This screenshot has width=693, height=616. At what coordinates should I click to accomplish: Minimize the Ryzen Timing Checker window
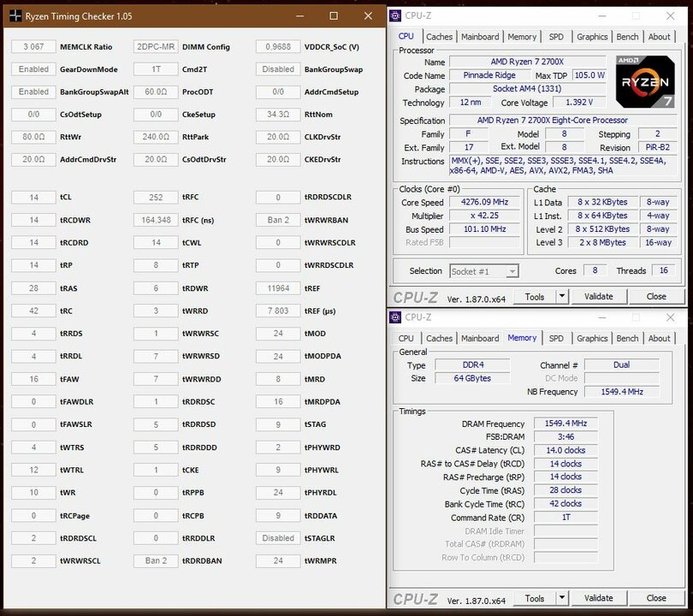point(299,16)
